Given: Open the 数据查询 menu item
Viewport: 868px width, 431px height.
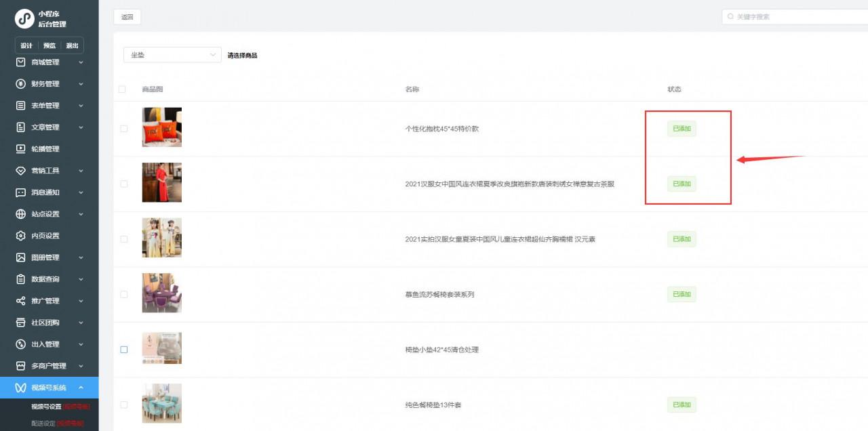Looking at the screenshot, I should tap(45, 279).
